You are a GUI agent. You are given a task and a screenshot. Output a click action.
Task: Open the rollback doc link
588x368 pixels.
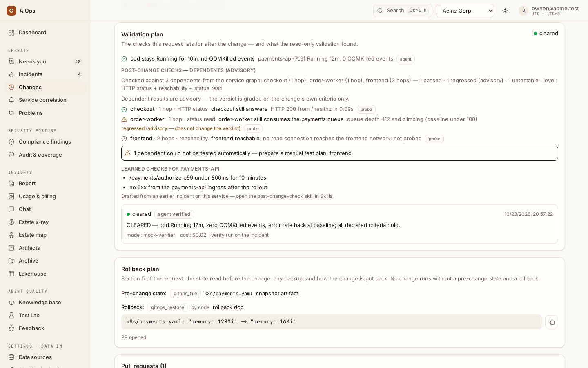click(228, 307)
